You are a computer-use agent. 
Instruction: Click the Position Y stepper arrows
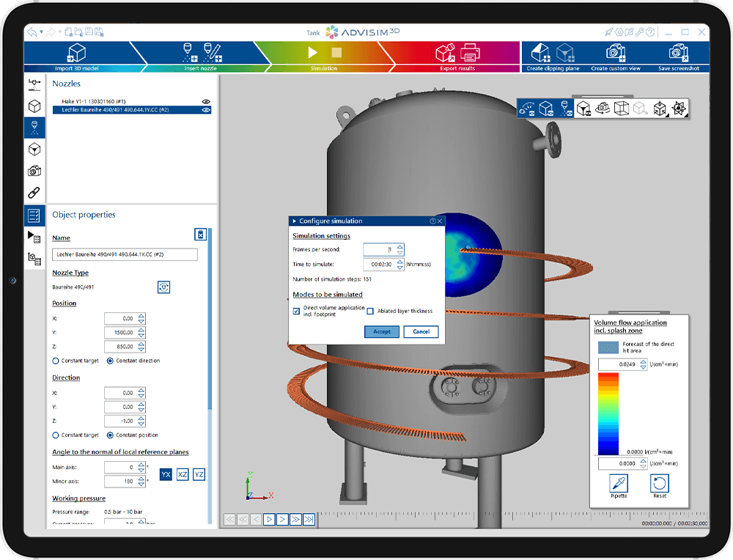(x=141, y=332)
